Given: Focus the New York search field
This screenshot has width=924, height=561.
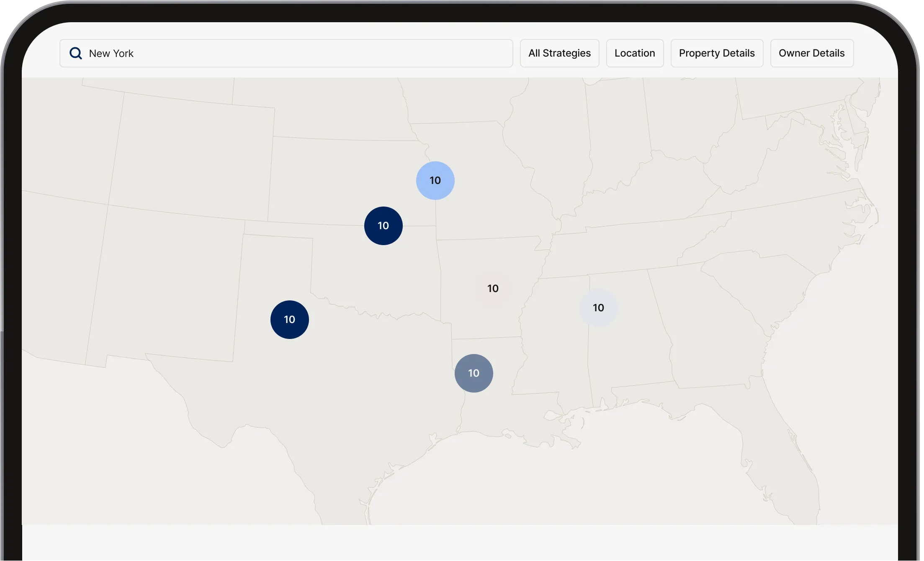Looking at the screenshot, I should (x=293, y=53).
